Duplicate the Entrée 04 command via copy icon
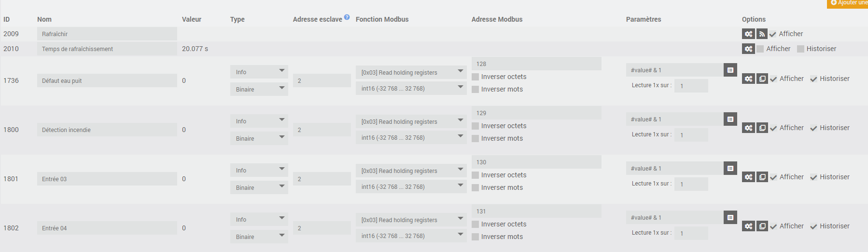 point(762,226)
